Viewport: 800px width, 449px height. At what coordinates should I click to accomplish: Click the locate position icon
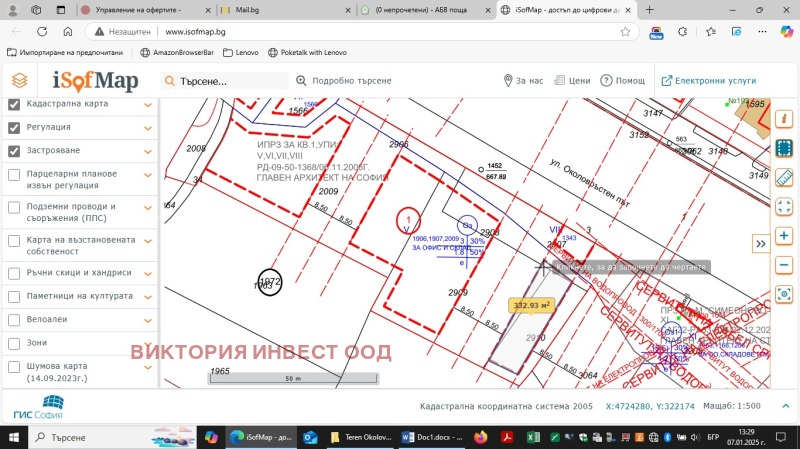pos(785,297)
